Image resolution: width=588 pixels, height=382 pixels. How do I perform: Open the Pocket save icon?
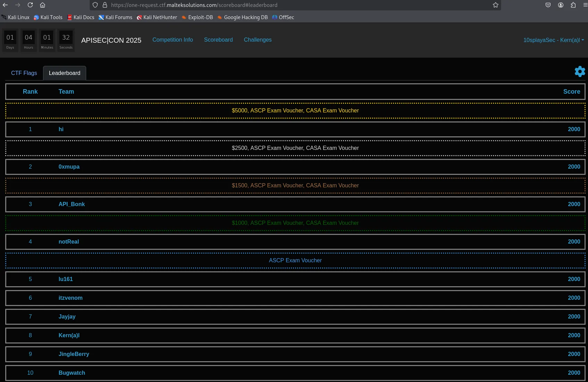coord(548,5)
